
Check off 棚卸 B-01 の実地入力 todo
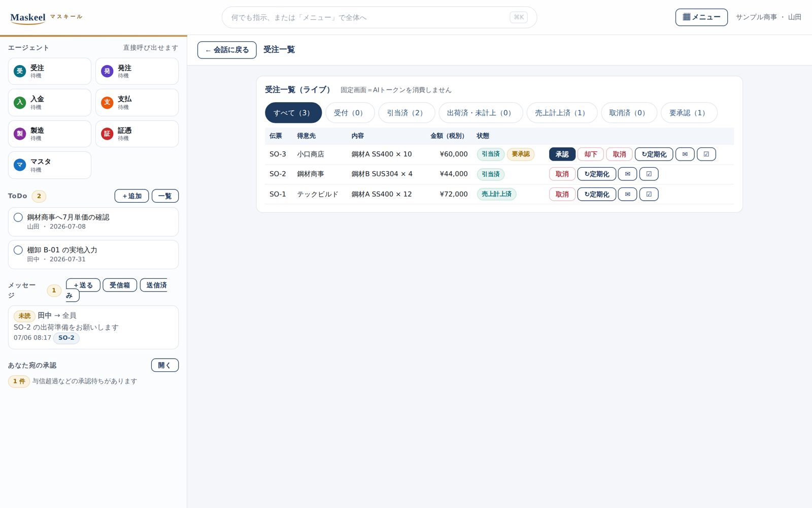18,250
